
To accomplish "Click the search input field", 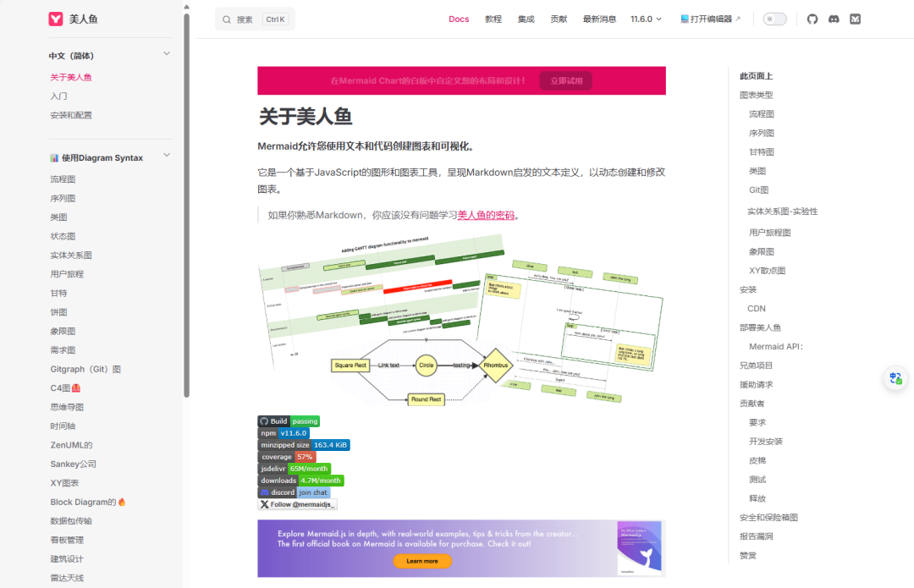I will pyautogui.click(x=256, y=19).
